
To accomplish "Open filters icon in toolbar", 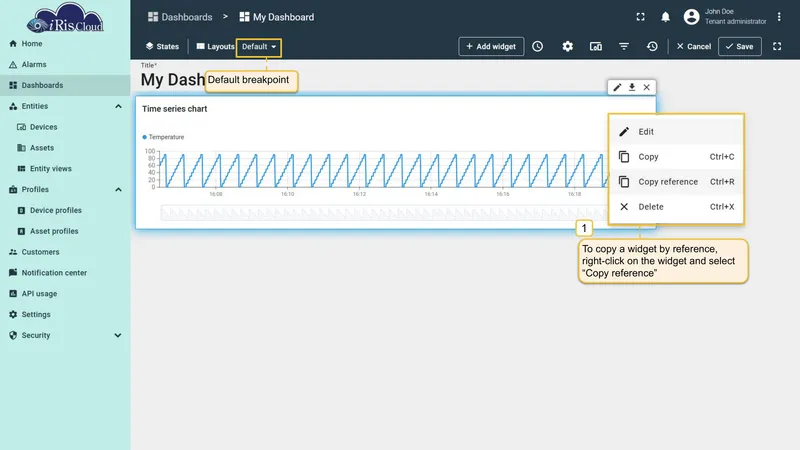I will pos(623,46).
